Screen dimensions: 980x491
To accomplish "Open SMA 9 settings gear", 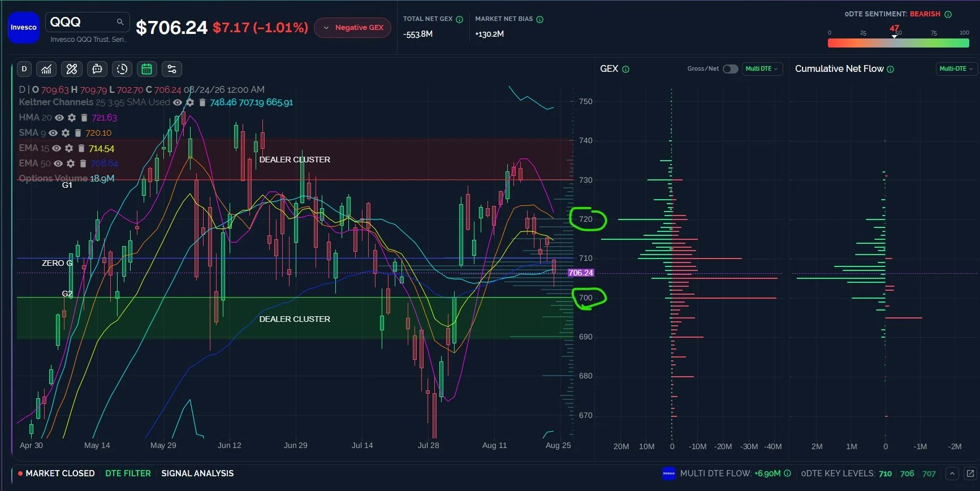I will [x=66, y=133].
